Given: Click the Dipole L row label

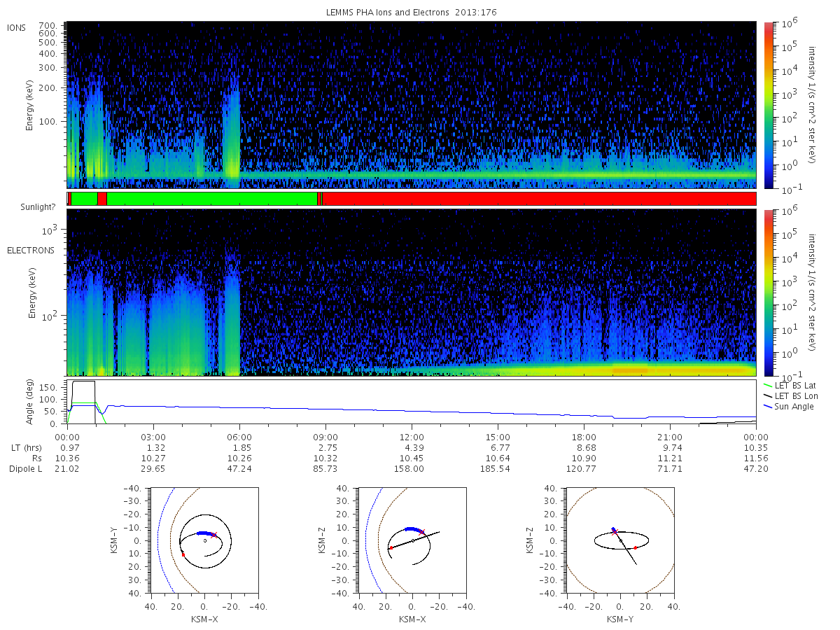Looking at the screenshot, I should click(25, 468).
